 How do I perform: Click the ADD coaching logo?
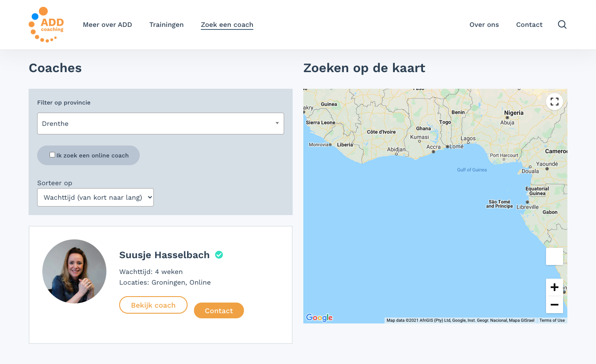pos(46,25)
